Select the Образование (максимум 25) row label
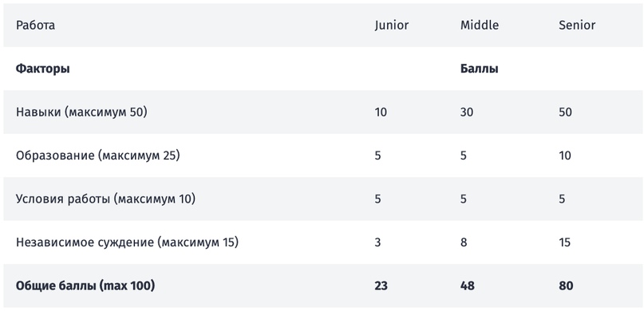Screen dimensions: 644x311 coord(97,156)
